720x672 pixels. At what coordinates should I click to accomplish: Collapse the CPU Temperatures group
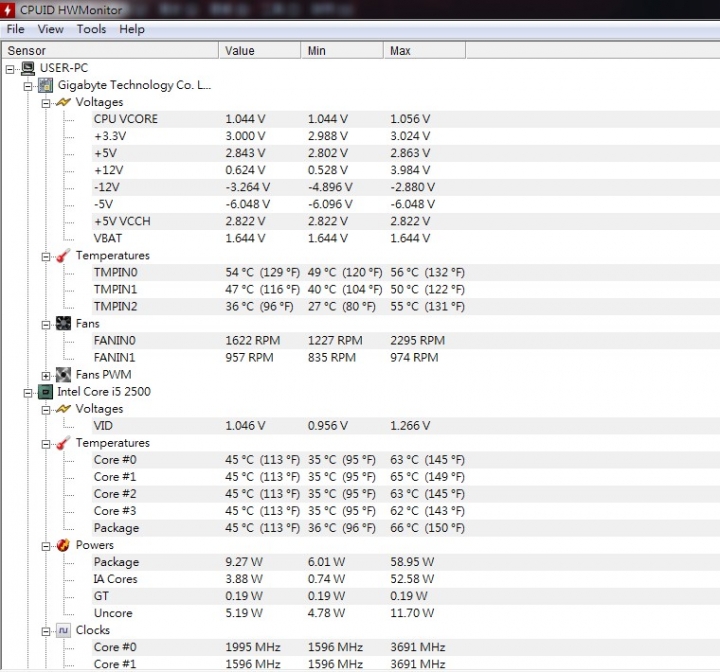point(46,444)
